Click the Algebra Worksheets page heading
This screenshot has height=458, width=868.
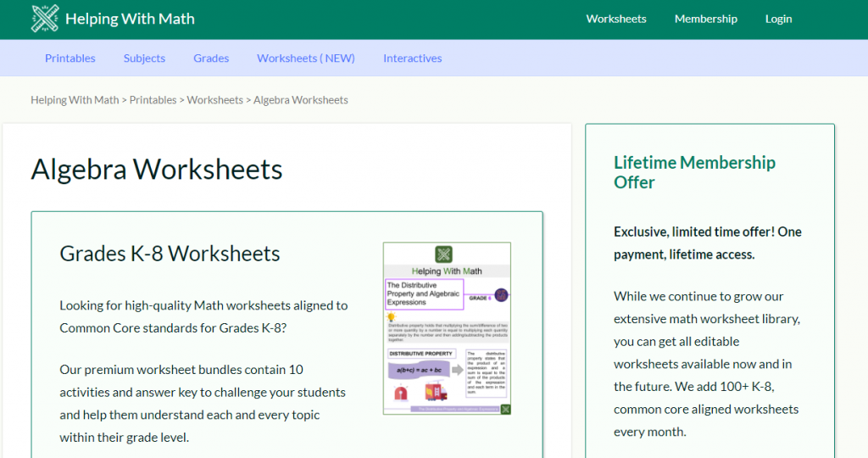coord(157,169)
